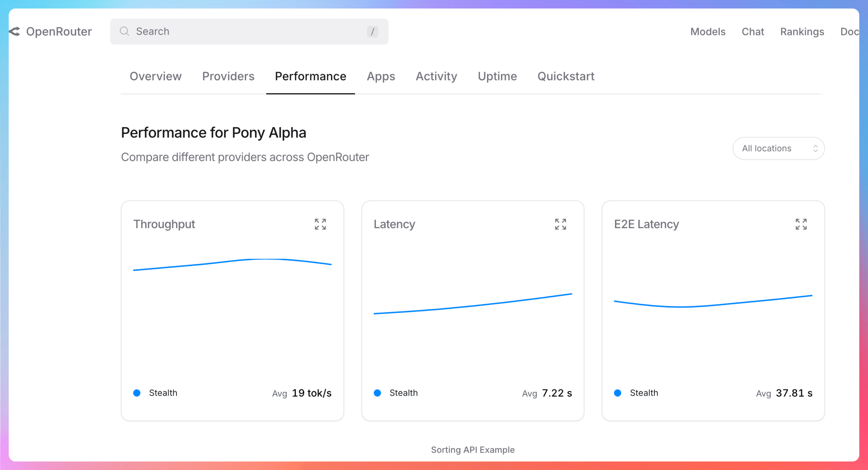Switch to the Providers tab
This screenshot has height=470, width=868.
coord(228,76)
